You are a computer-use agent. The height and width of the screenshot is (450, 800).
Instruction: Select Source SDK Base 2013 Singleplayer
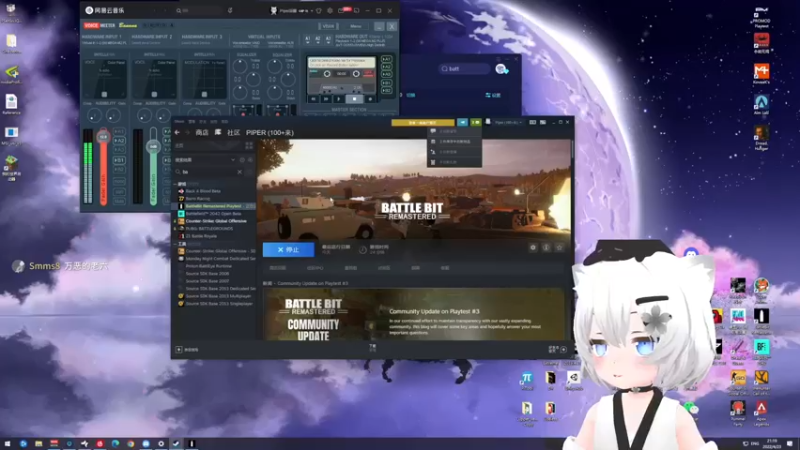point(219,304)
